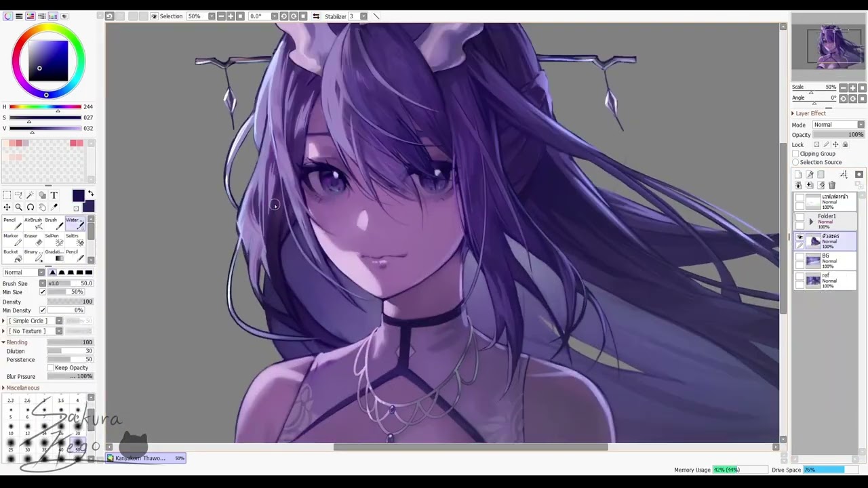Select the magic wand tool
This screenshot has height=488, width=868.
(30, 195)
